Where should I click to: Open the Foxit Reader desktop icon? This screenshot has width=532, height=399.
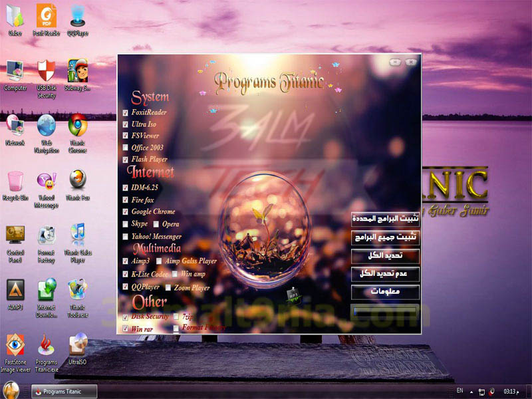click(47, 20)
